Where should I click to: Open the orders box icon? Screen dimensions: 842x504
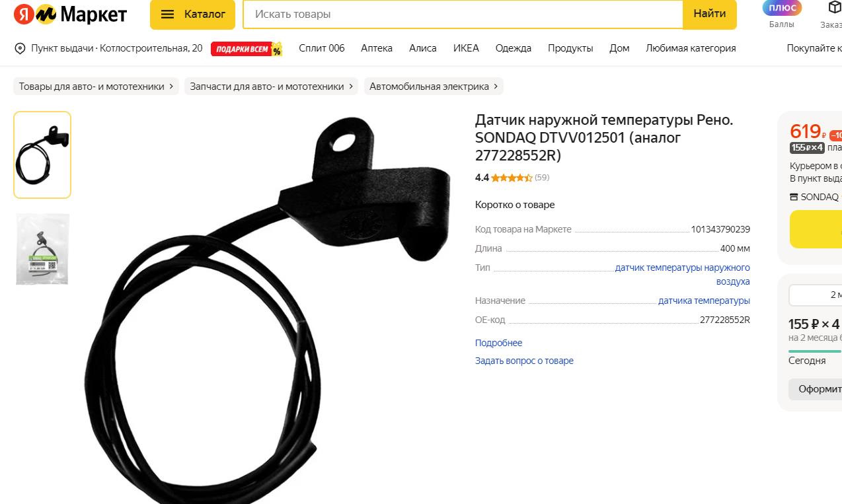click(834, 8)
